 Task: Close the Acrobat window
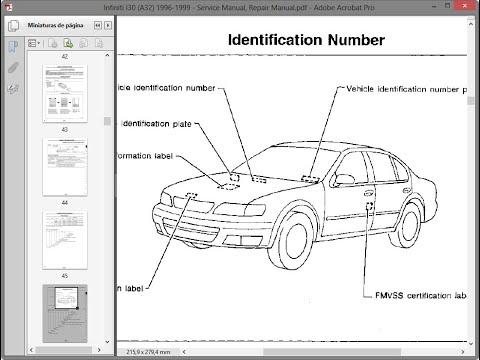(x=465, y=6)
